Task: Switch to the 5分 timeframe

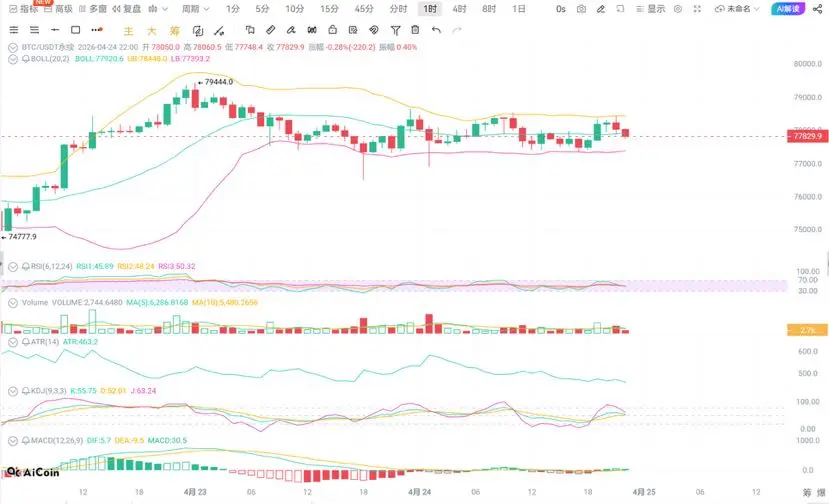Action: (x=262, y=9)
